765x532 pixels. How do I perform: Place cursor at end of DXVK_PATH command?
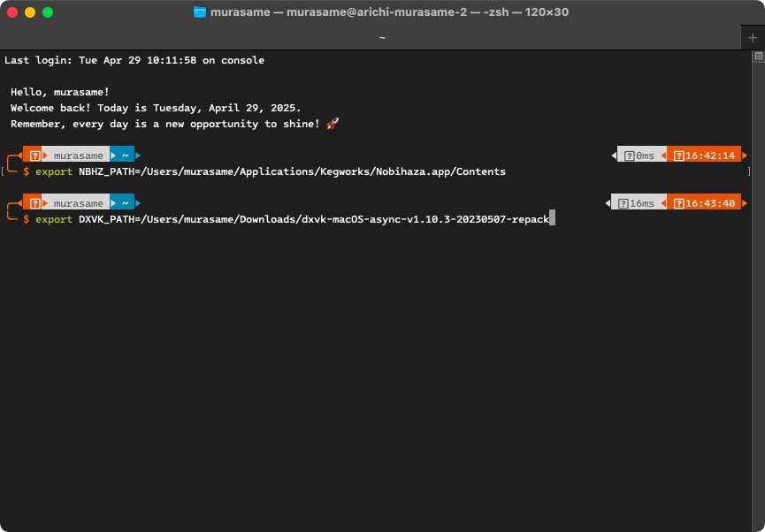tap(551, 218)
